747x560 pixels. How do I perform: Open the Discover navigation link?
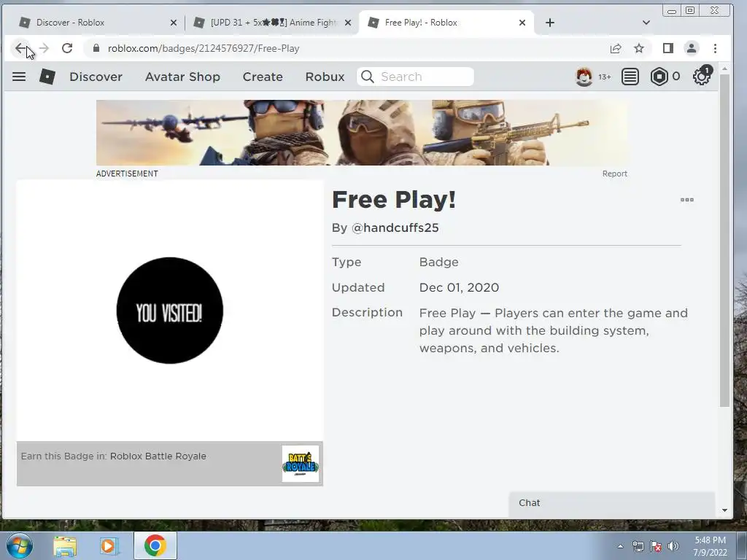[96, 77]
